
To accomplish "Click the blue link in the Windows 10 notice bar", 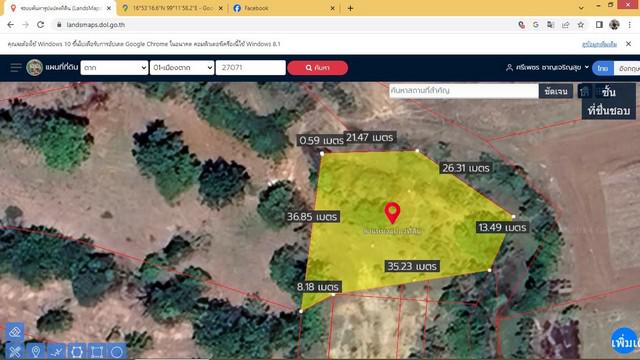I will (599, 44).
